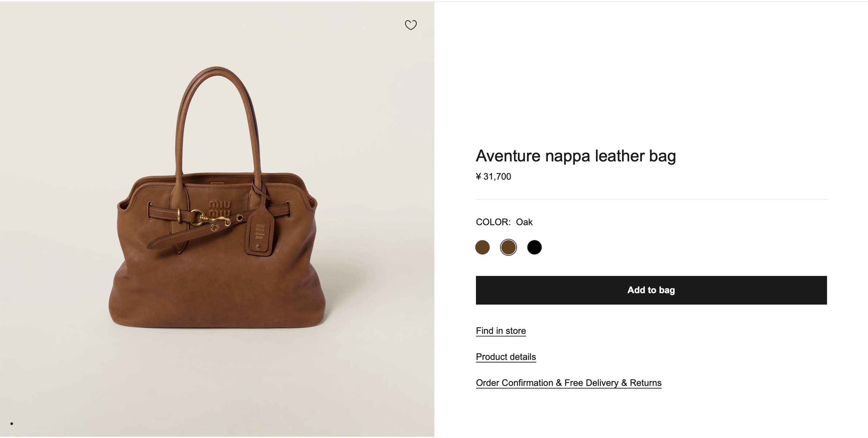
Task: Click the ¥ 31,700 price text
Action: [x=493, y=177]
